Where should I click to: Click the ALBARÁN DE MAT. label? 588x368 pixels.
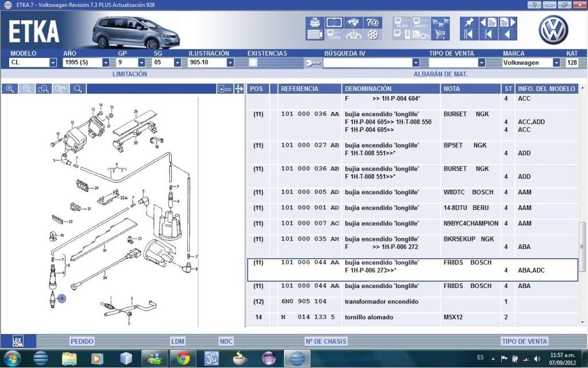pos(441,74)
